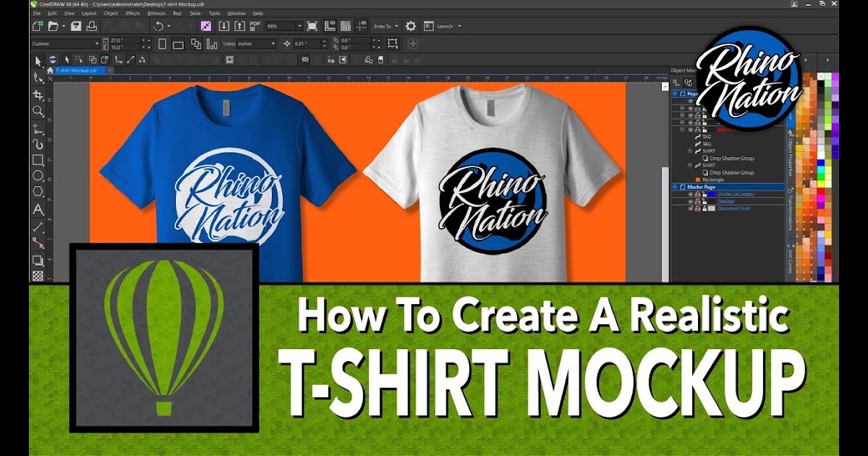This screenshot has width=868, height=456.
Task: Show the Document Grid layer
Action: point(690,208)
